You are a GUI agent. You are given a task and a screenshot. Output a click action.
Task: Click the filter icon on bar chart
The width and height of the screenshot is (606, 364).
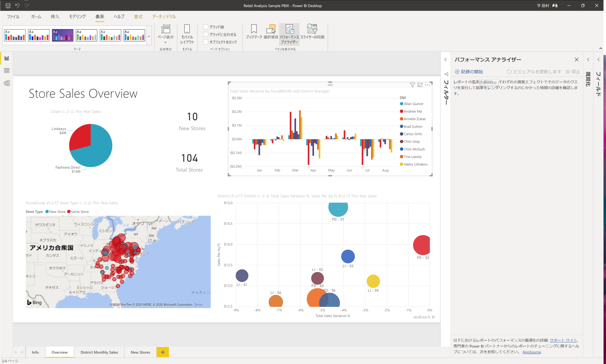(412, 85)
